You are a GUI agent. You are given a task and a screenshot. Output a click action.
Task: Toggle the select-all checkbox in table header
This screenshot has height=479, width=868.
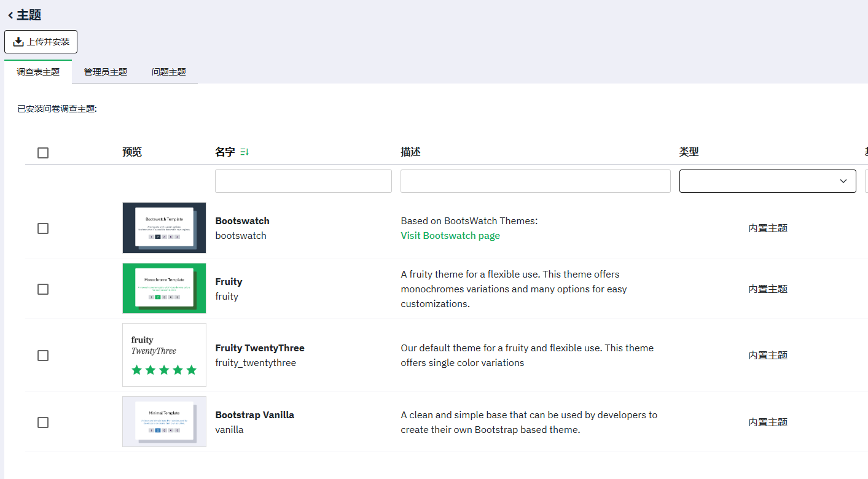[x=43, y=153]
